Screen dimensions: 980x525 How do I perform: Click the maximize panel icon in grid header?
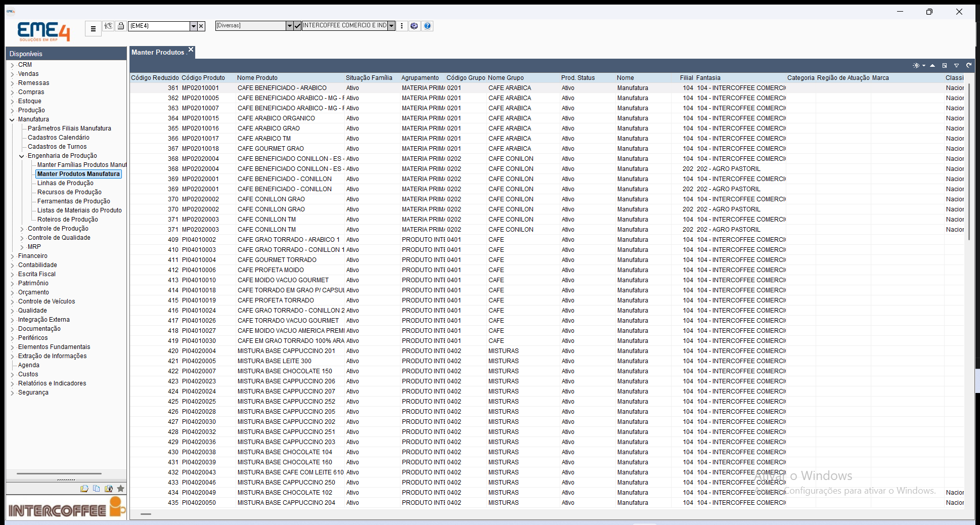coord(945,65)
